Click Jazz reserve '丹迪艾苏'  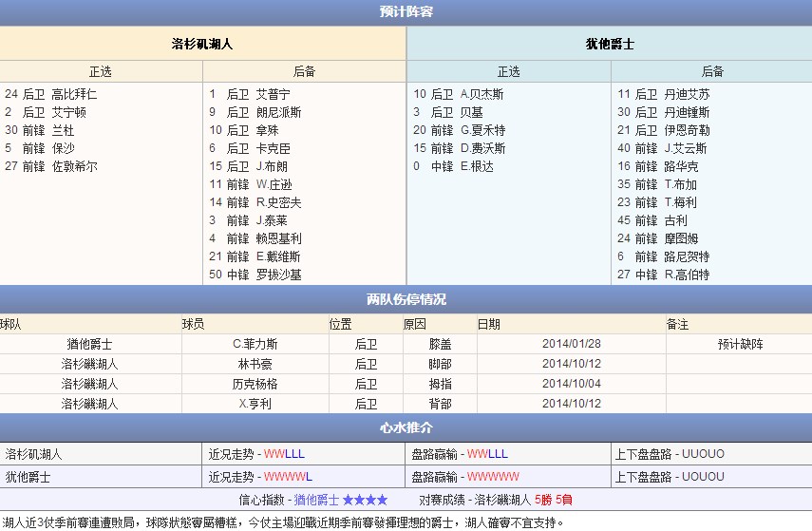(688, 94)
